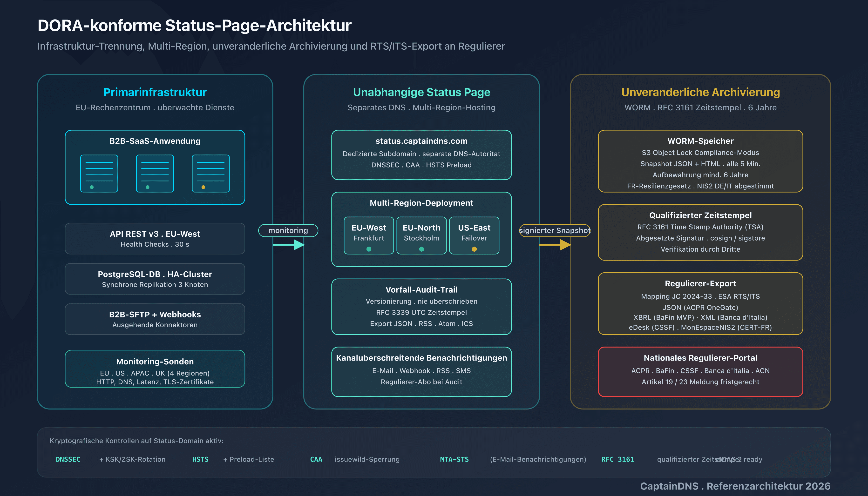Click the MTA-STS tag in the footer bar
The width and height of the screenshot is (868, 496).
[454, 459]
